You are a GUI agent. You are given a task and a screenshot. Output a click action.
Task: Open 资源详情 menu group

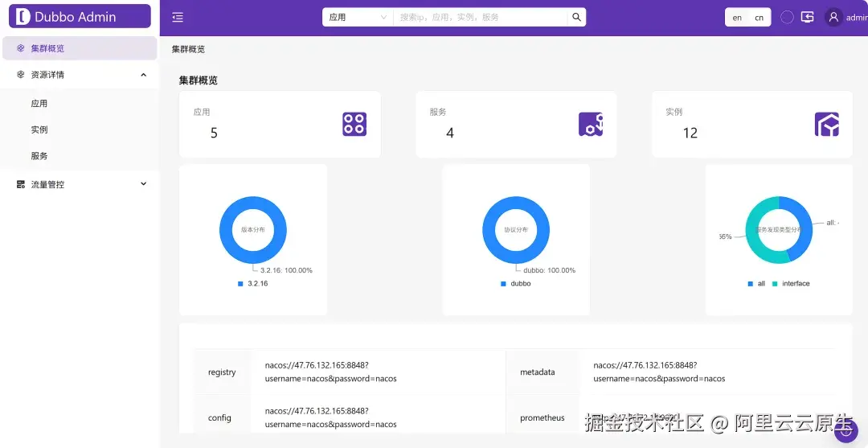pos(80,75)
